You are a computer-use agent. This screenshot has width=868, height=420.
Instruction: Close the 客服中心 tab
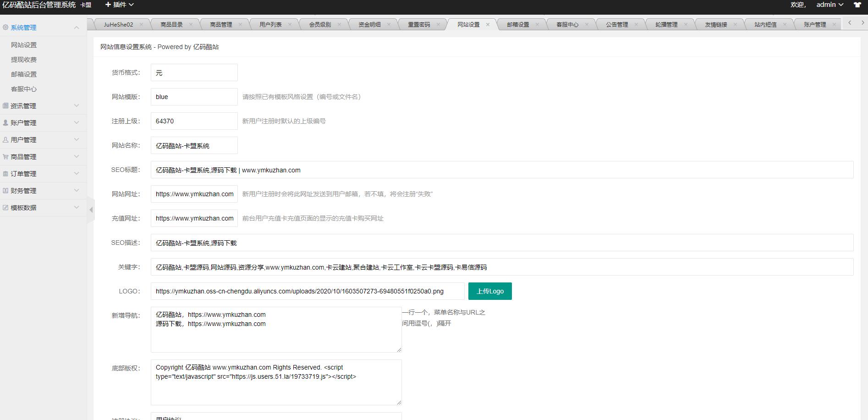pos(587,25)
